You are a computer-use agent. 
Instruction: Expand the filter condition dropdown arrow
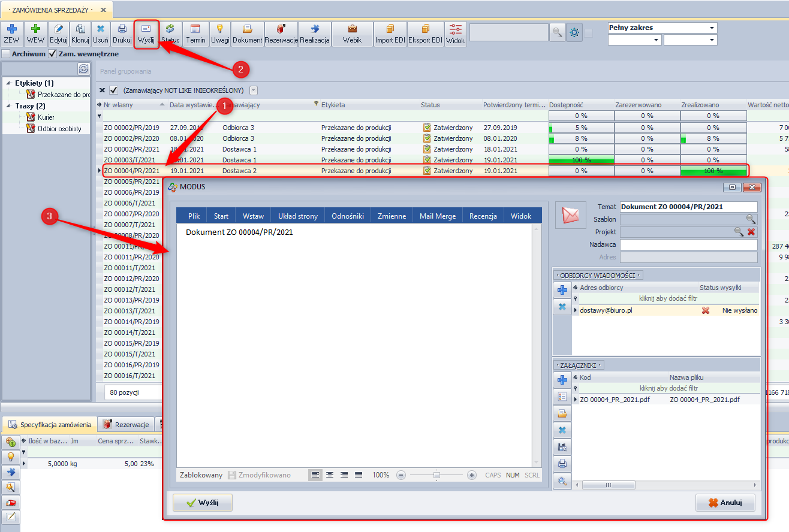pyautogui.click(x=254, y=90)
